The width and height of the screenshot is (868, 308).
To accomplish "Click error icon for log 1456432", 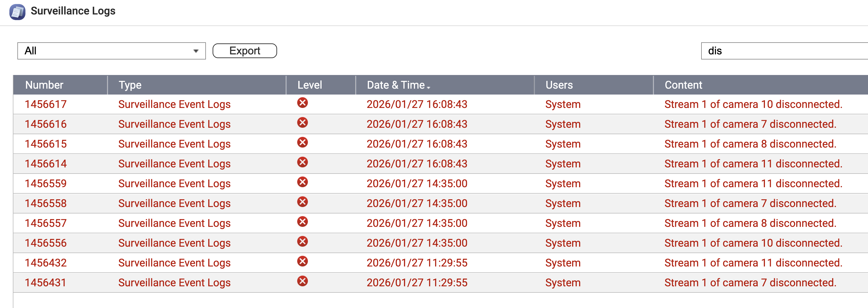I will tap(302, 261).
